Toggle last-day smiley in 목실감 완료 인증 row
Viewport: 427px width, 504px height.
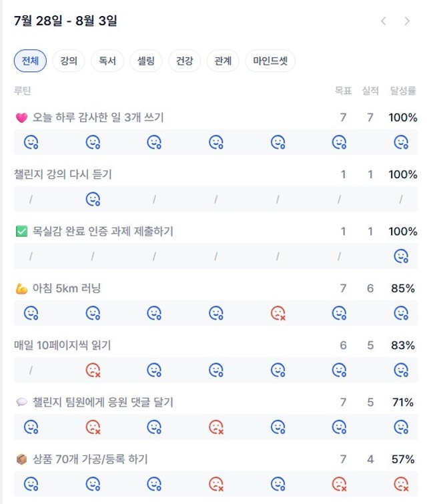tap(401, 256)
